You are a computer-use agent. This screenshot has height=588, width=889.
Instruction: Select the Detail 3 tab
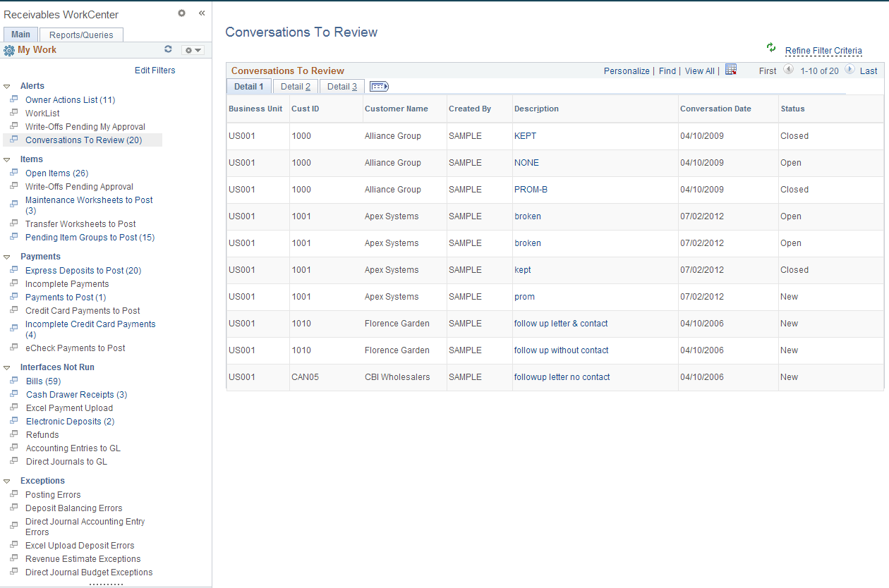pyautogui.click(x=342, y=87)
